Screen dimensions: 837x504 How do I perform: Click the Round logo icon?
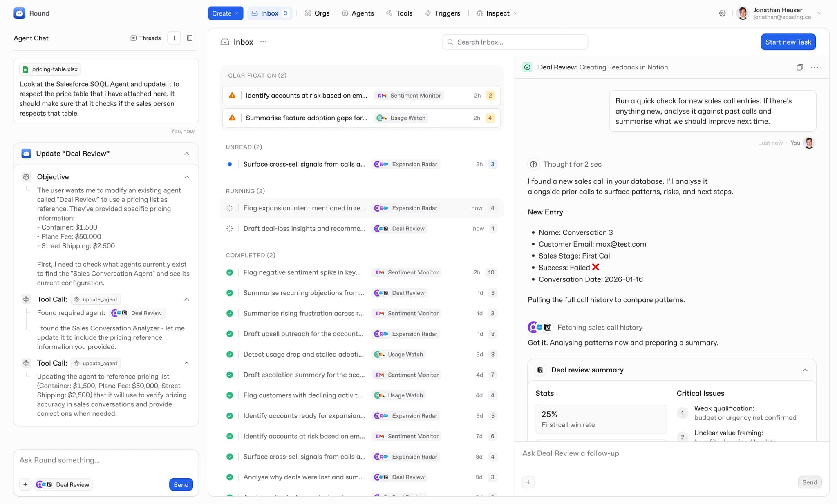click(x=19, y=13)
